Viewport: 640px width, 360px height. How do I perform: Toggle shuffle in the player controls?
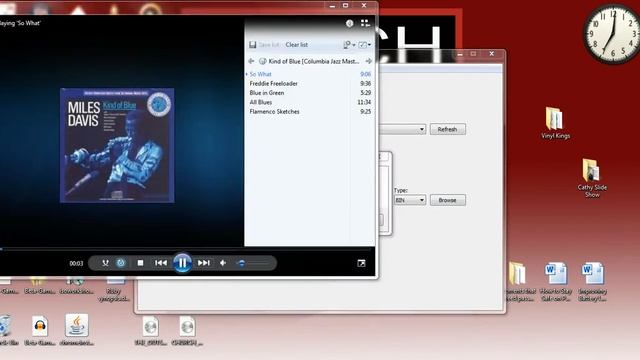105,263
